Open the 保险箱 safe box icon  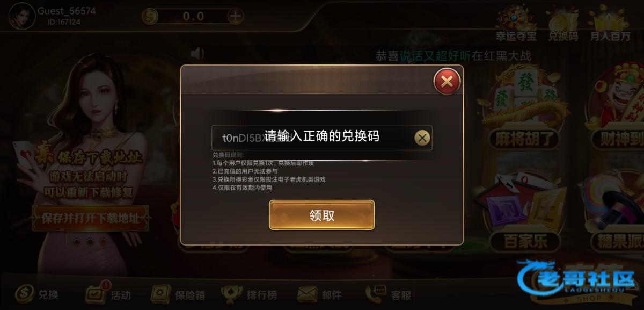pos(178,294)
